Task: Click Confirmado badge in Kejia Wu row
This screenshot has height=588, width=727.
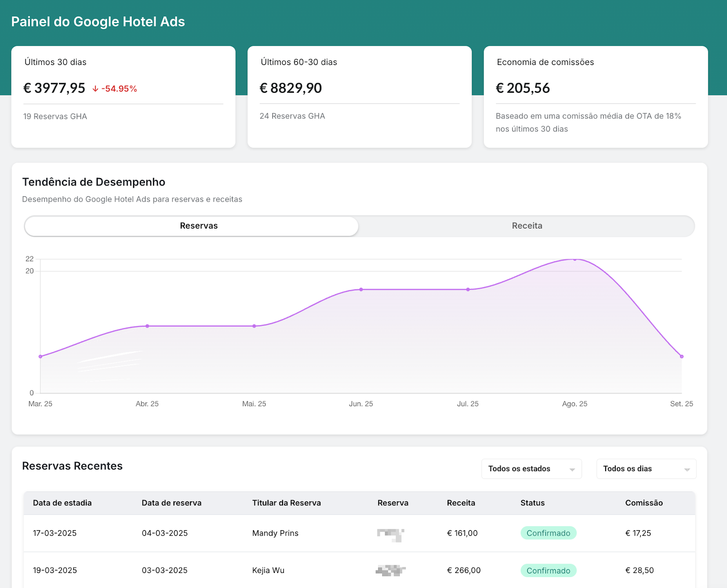Action: pyautogui.click(x=548, y=571)
